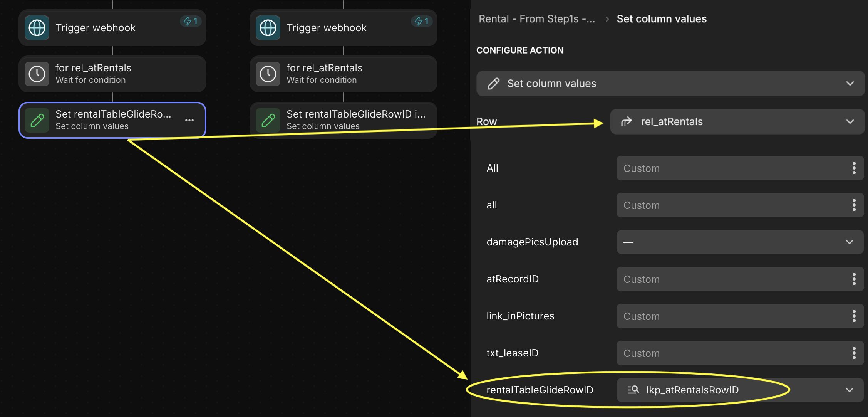The height and width of the screenshot is (417, 868).
Task: Open options menu for atRecordID field
Action: click(x=854, y=279)
